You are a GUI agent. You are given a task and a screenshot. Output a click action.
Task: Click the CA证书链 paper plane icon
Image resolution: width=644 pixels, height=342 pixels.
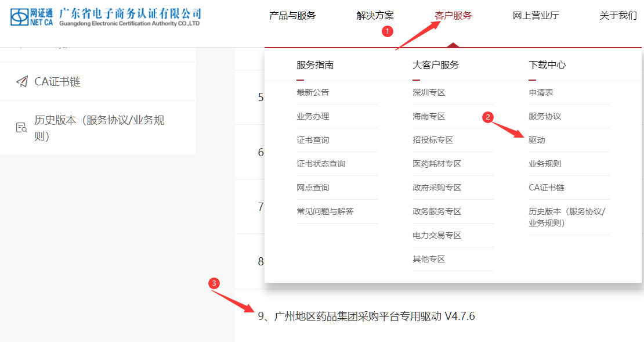pyautogui.click(x=22, y=81)
